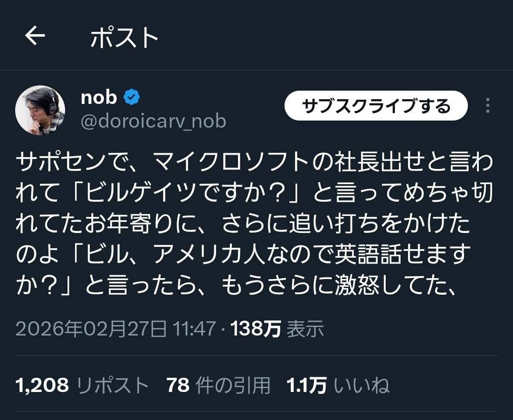Open the @doroicarv_nob handle link
513x420 pixels.
[153, 121]
